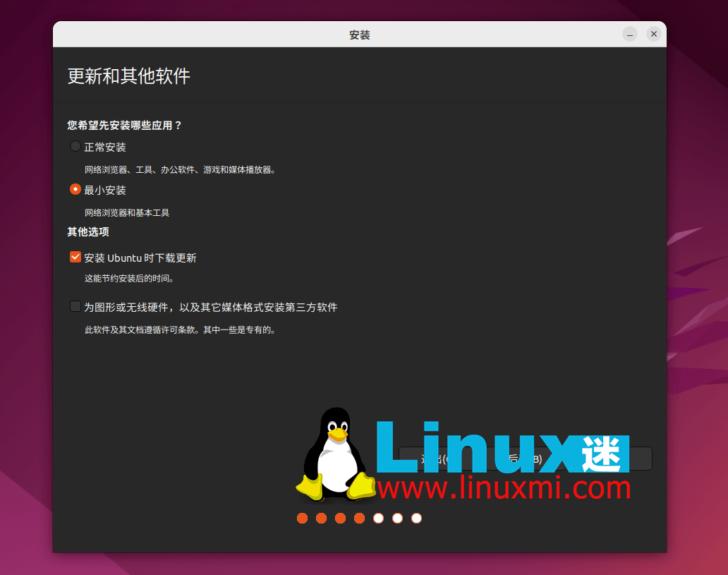Select the 正常安装 radio button
The width and height of the screenshot is (728, 575).
75,146
